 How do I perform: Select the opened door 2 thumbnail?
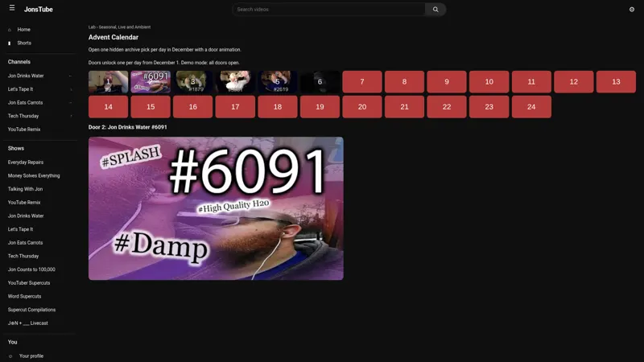(151, 82)
